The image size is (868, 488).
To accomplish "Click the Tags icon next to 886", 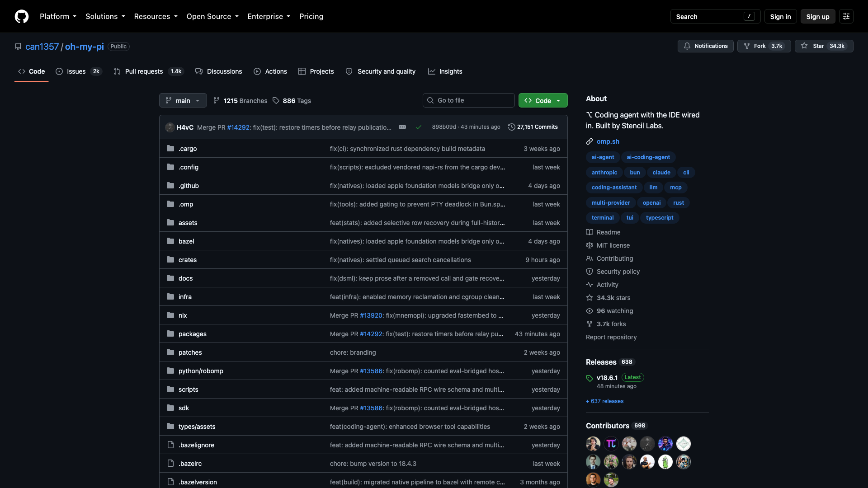I will [x=276, y=101].
